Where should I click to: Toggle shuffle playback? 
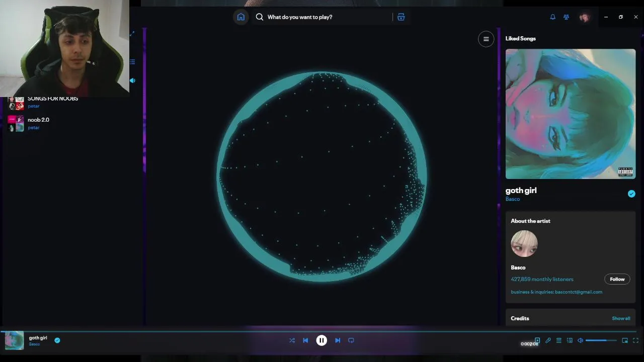pos(292,340)
